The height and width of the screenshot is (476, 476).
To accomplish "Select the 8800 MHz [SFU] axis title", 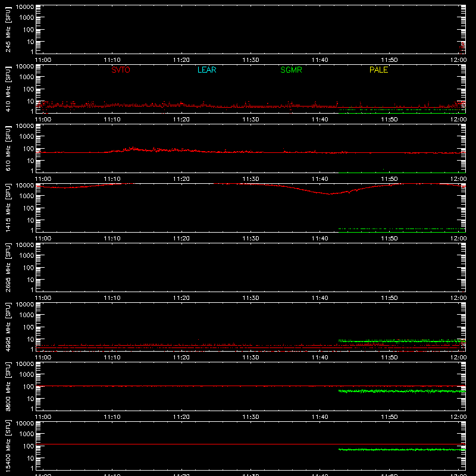I will pyautogui.click(x=8, y=386).
